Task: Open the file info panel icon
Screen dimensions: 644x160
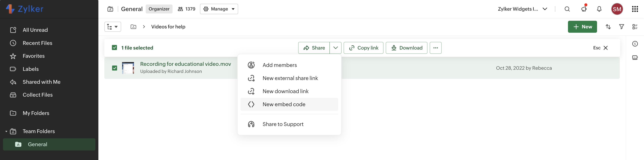Action: tap(635, 44)
